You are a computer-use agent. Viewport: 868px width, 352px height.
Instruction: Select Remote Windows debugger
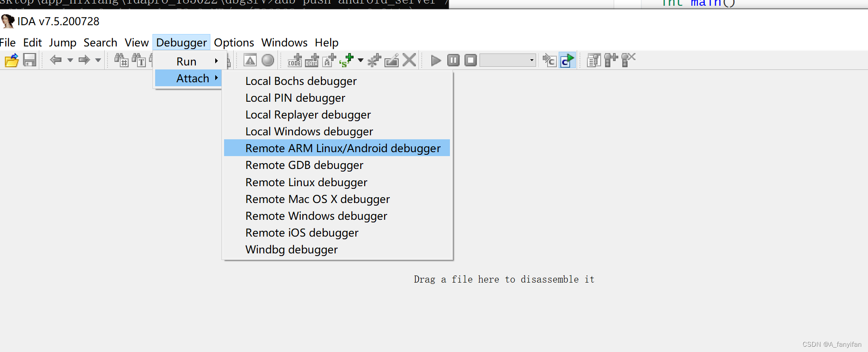pos(337,216)
